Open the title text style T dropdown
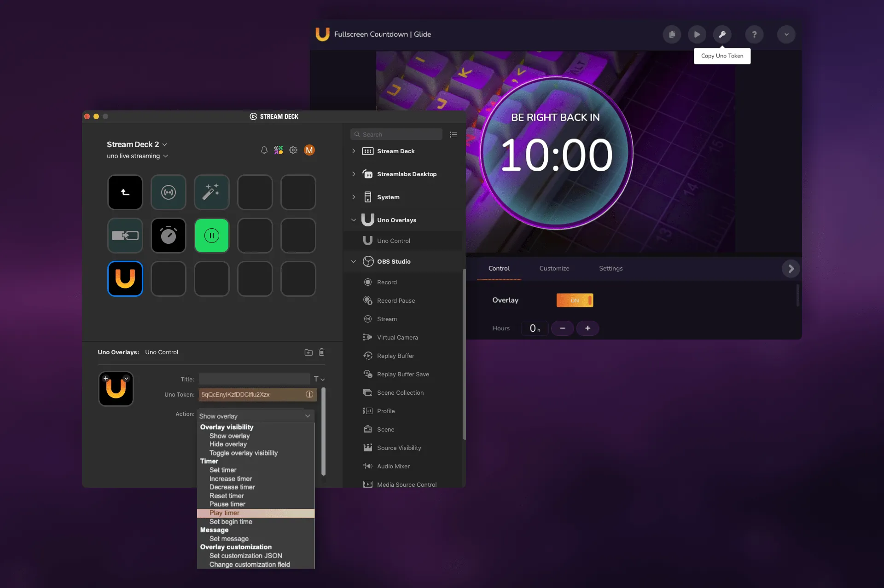This screenshot has height=588, width=884. tap(319, 379)
